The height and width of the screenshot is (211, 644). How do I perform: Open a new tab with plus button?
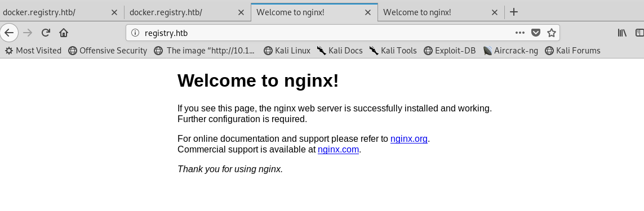coord(513,12)
